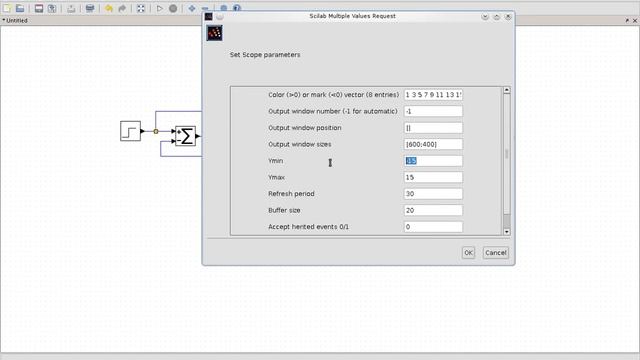The image size is (640, 360).
Task: Start the simulation
Action: (x=160, y=8)
